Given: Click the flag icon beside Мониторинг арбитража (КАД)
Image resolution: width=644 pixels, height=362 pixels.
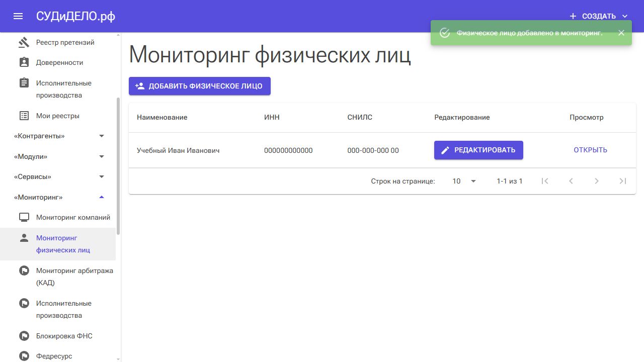Looking at the screenshot, I should (24, 270).
